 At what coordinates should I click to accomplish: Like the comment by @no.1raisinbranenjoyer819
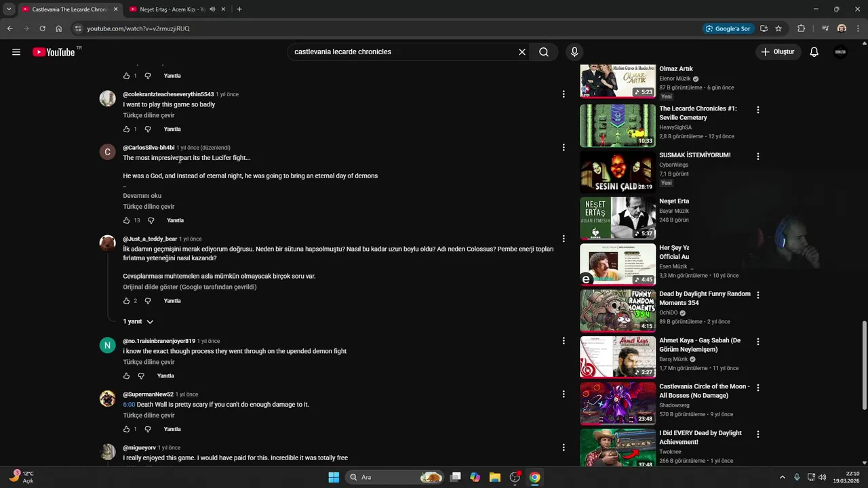[126, 375]
